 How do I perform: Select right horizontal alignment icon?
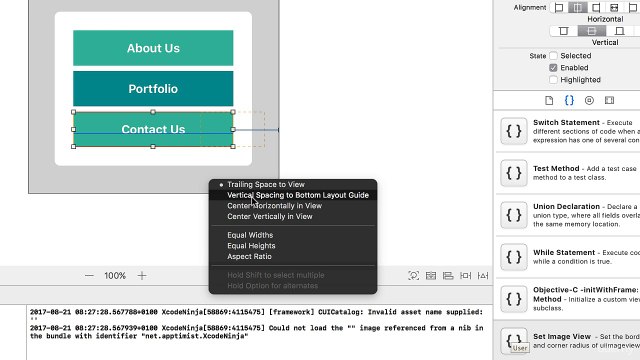tap(596, 8)
